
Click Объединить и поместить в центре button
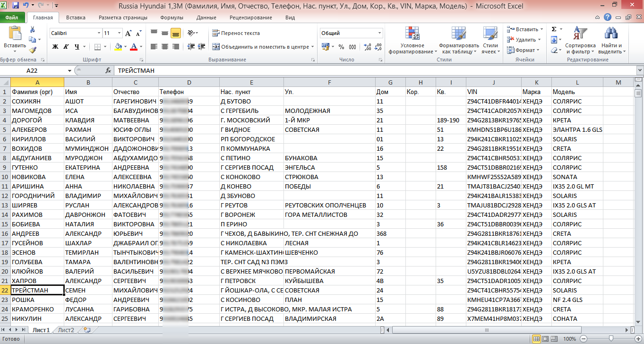point(260,46)
